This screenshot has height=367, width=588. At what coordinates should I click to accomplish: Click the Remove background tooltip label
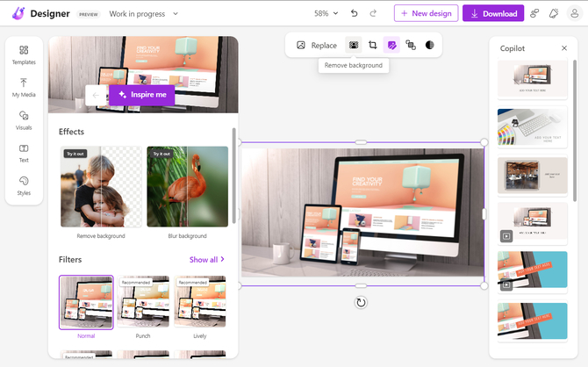(x=354, y=65)
